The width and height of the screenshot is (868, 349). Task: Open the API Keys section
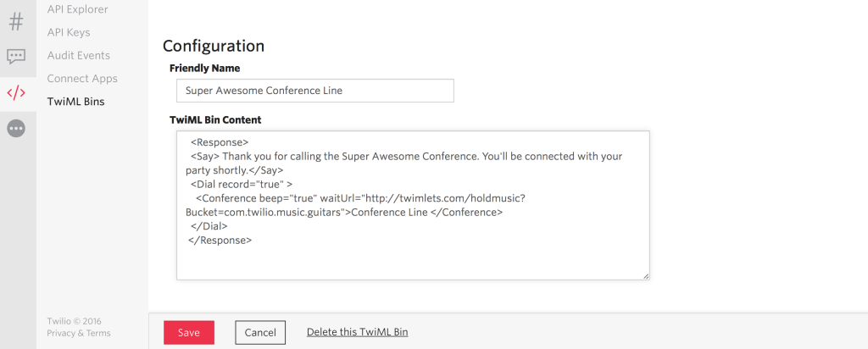tap(68, 32)
